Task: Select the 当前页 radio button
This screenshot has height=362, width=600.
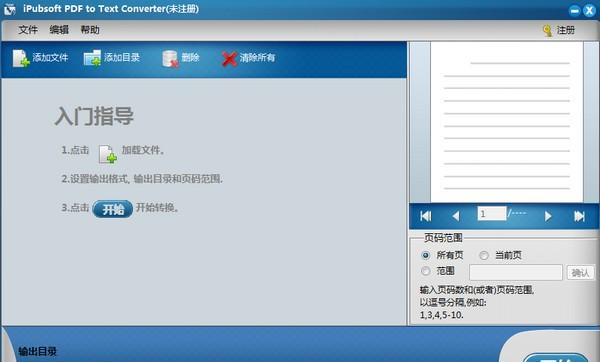Action: (484, 255)
